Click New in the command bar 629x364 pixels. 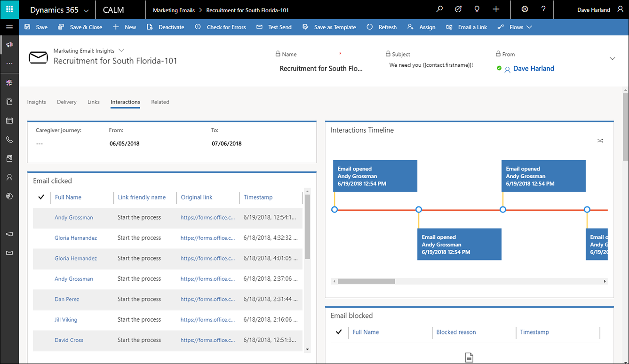pos(125,27)
